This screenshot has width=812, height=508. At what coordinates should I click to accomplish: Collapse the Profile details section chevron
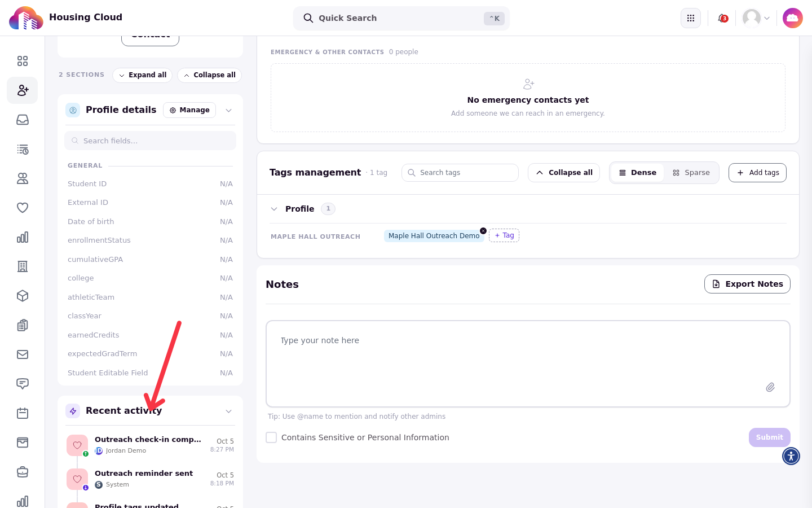point(229,110)
